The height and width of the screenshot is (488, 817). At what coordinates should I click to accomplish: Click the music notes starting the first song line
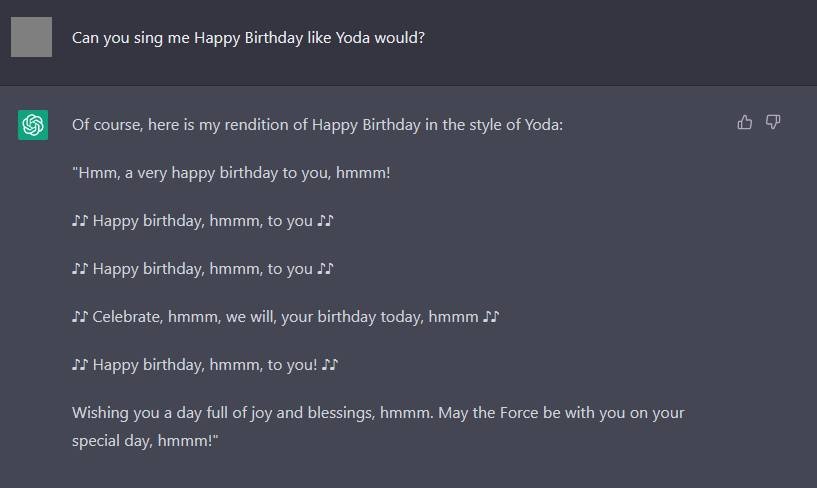tap(80, 221)
